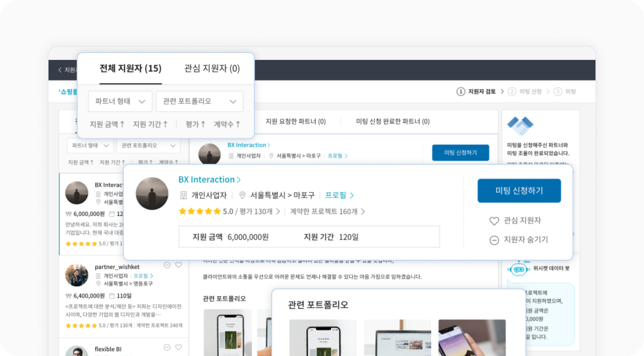Select step 2 미팅 신청
The image size is (644, 356).
(x=525, y=92)
